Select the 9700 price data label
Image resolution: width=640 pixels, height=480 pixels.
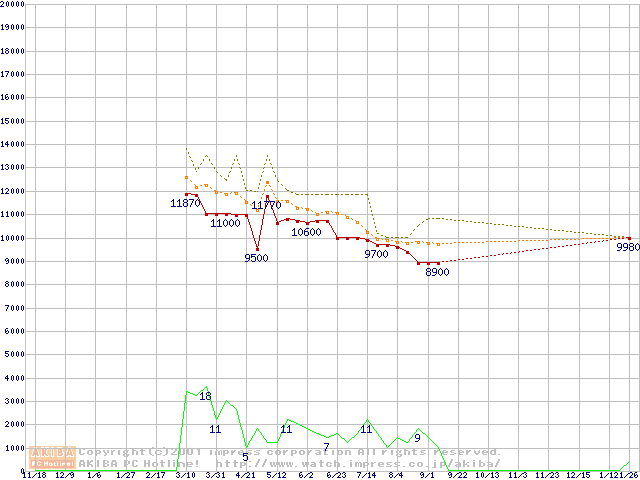click(x=376, y=254)
